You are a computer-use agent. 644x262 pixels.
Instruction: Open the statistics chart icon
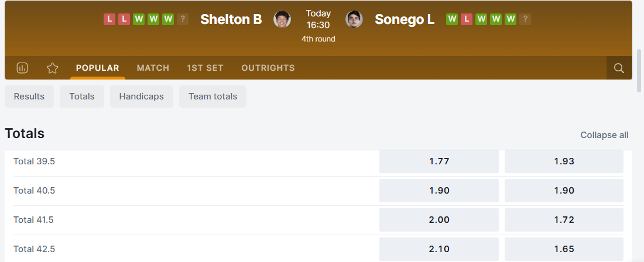pyautogui.click(x=22, y=68)
